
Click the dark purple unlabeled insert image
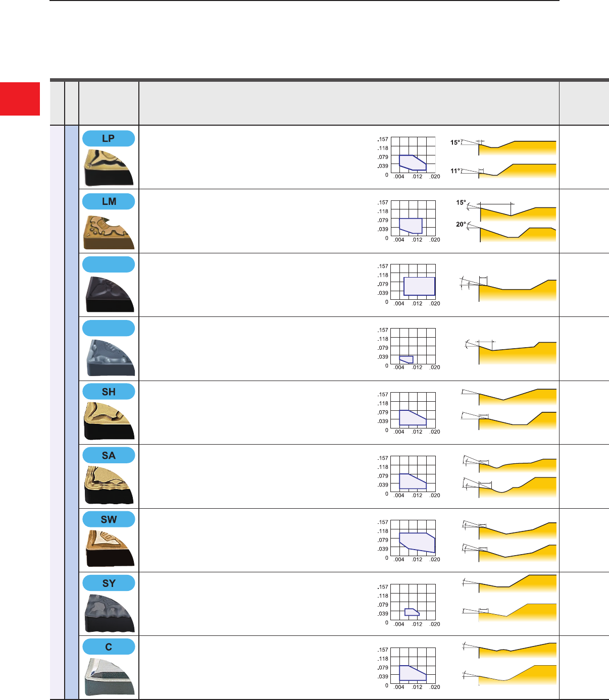tap(109, 294)
